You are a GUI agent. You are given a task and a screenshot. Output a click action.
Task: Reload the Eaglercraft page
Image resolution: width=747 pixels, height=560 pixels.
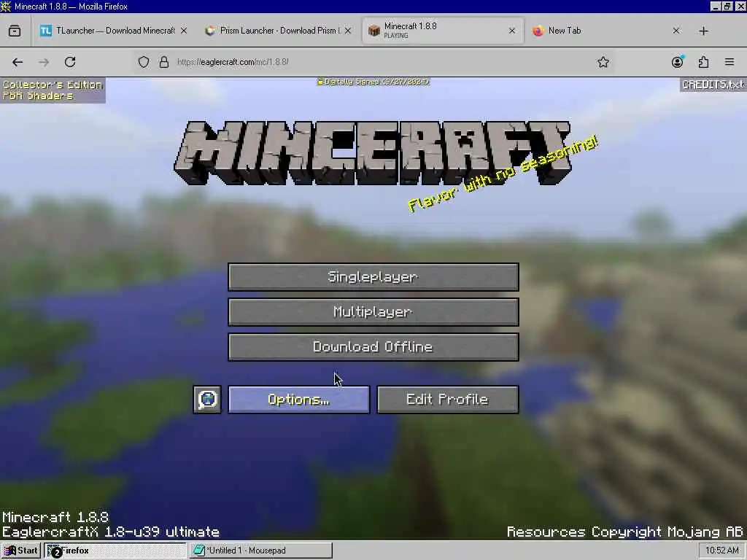(70, 62)
